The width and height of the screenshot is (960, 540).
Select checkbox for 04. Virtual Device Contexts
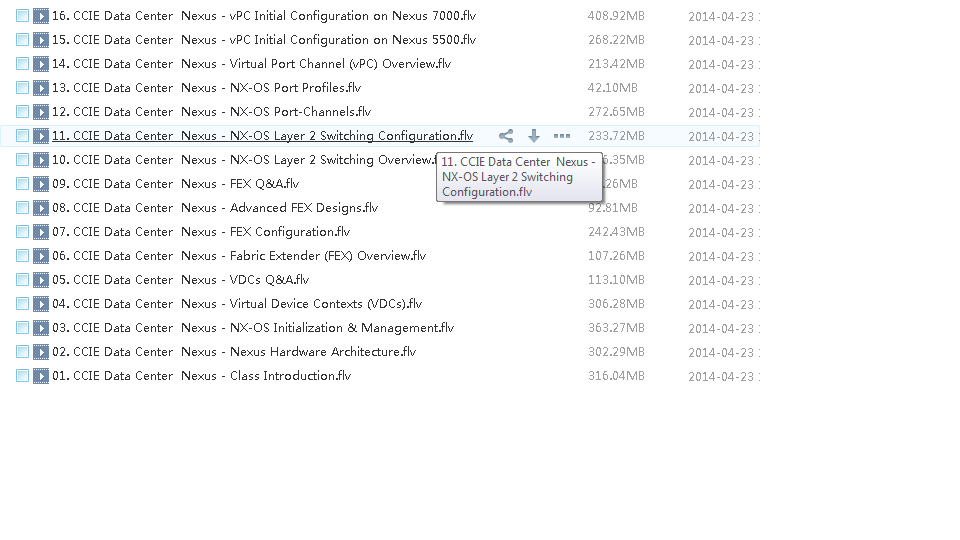coord(23,303)
